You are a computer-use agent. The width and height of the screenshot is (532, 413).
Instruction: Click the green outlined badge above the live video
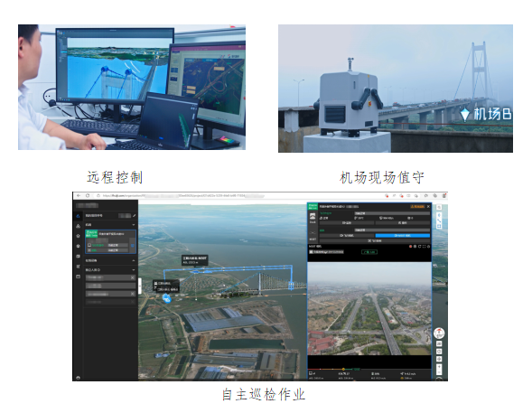[x=369, y=252]
